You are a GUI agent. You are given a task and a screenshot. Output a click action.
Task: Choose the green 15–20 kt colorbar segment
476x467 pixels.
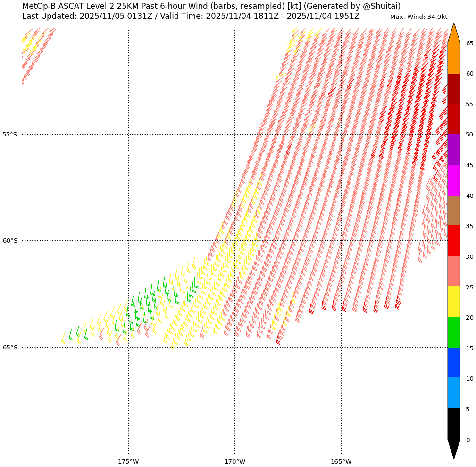tap(453, 332)
